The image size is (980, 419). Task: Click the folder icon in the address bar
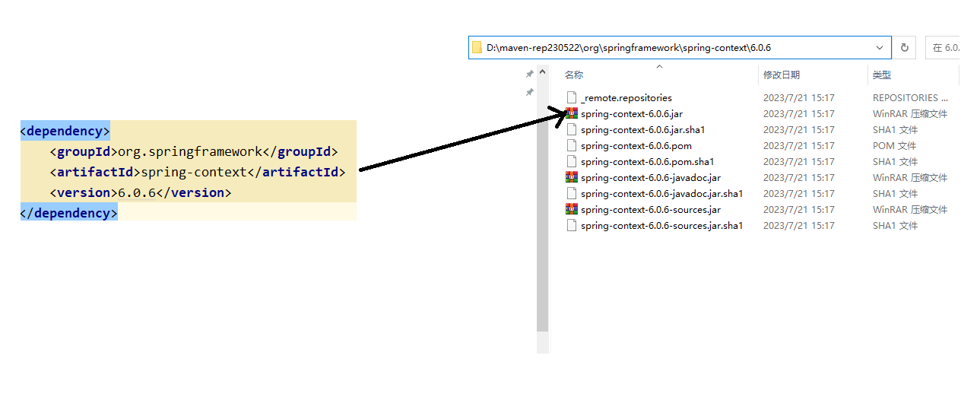point(477,47)
